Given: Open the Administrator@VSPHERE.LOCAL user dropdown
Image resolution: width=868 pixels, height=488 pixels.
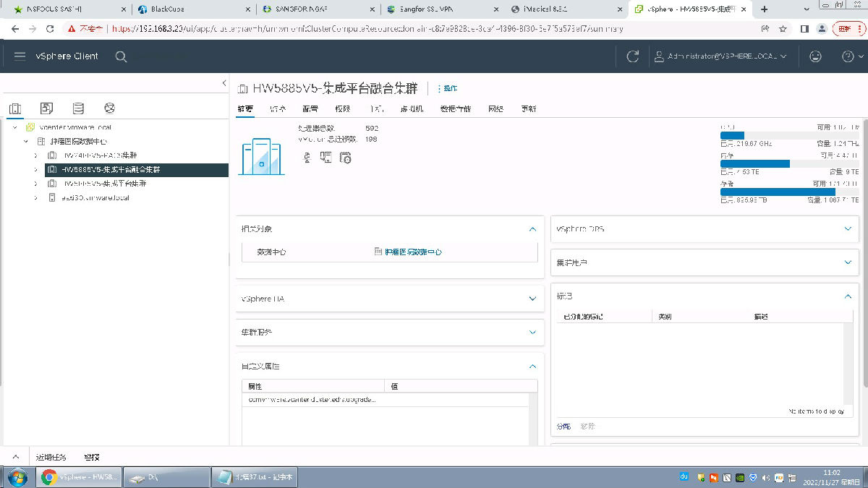Looking at the screenshot, I should click(x=720, y=56).
